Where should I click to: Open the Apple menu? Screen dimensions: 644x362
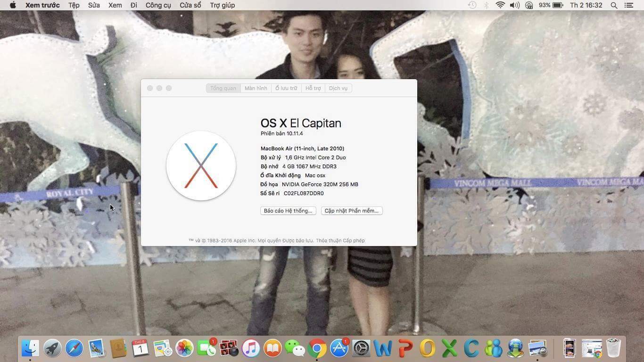pyautogui.click(x=13, y=5)
